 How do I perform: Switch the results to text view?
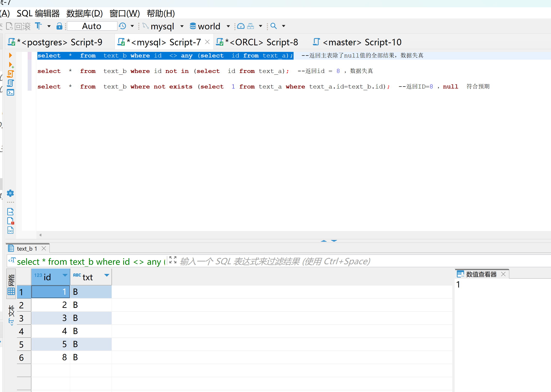(11, 315)
